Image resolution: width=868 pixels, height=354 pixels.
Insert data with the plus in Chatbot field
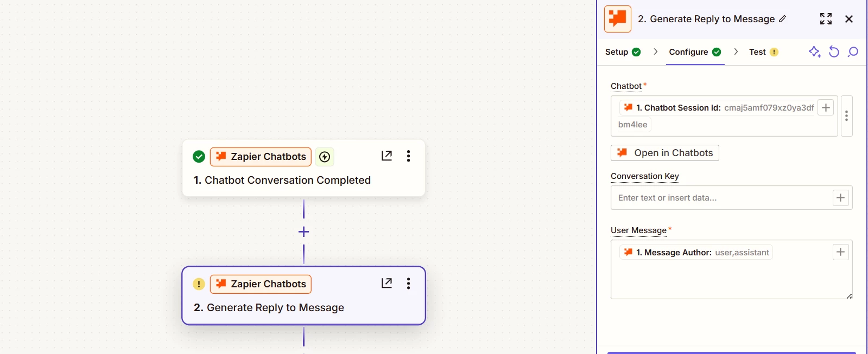pos(826,108)
